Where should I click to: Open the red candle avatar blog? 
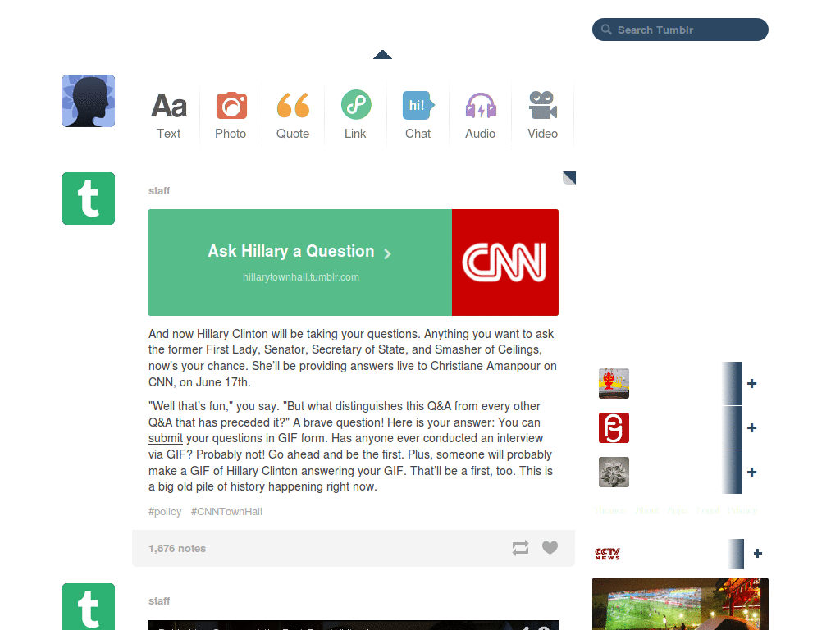(x=614, y=384)
